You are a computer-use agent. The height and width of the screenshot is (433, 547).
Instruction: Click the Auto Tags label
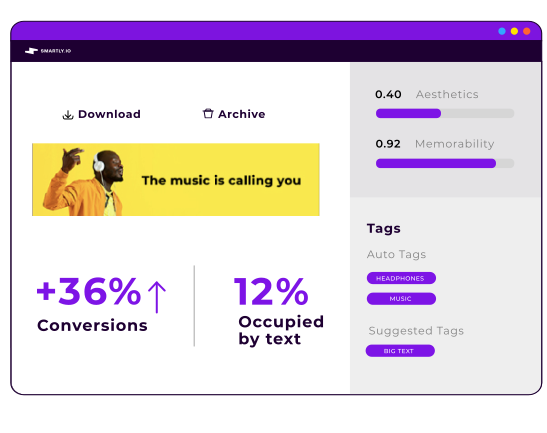[396, 254]
